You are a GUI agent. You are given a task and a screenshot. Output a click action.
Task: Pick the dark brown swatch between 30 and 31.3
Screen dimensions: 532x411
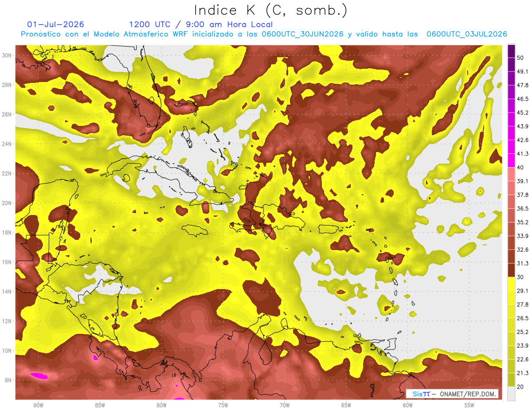[511, 270]
